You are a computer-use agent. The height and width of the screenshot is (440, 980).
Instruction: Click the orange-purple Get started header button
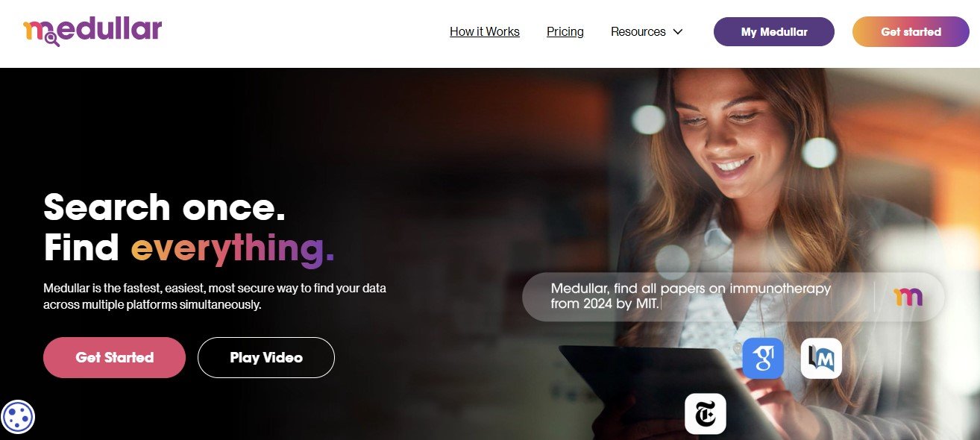point(911,31)
